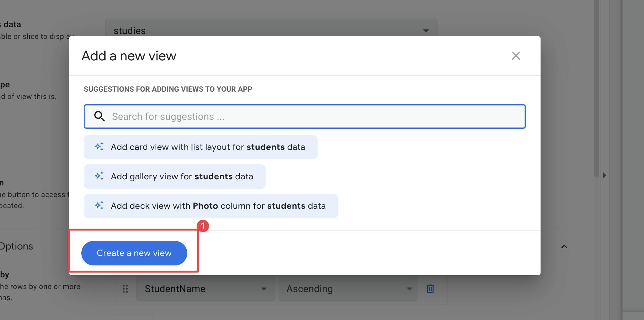
Task: Open the Ascending sort order dropdown
Action: [347, 289]
